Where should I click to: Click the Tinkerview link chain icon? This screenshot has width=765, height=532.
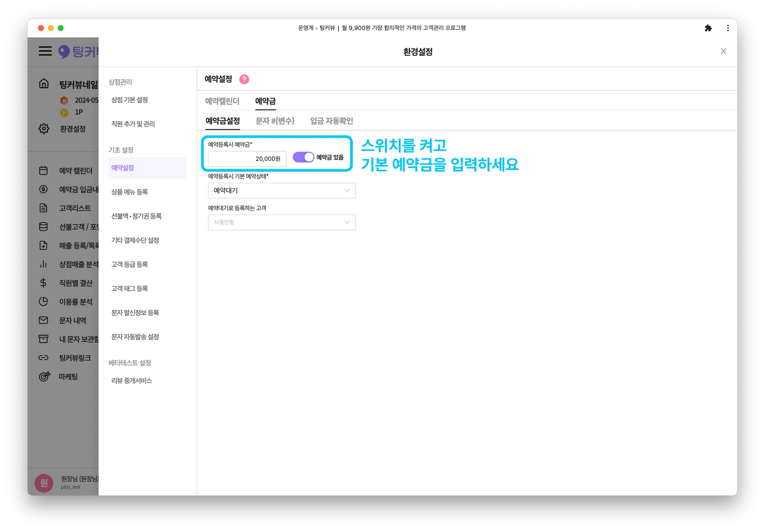[x=43, y=358]
